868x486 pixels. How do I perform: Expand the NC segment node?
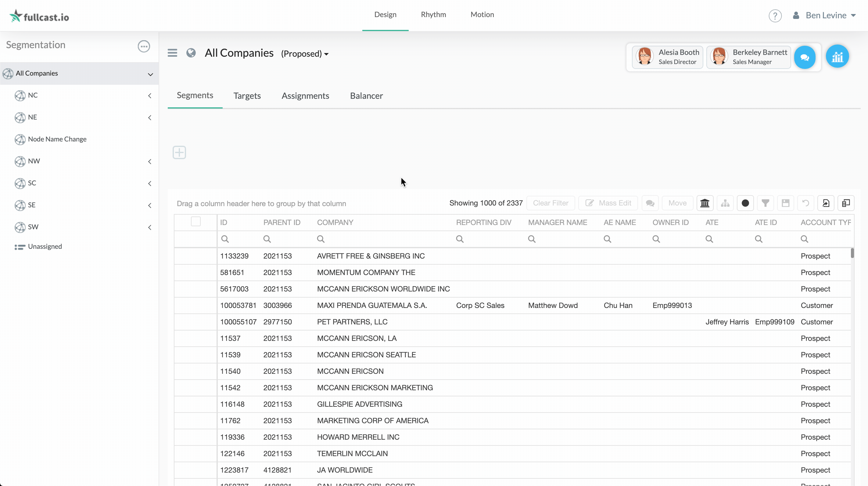pos(150,96)
